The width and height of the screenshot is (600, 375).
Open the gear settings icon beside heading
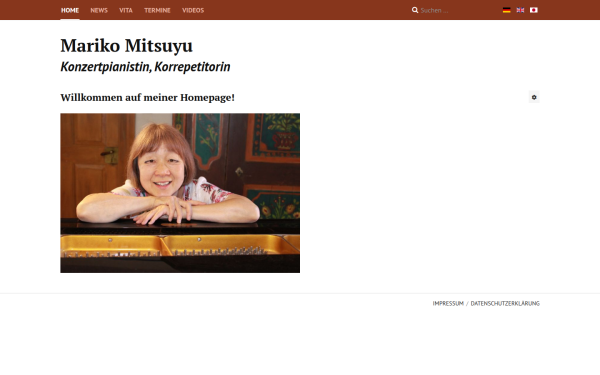pyautogui.click(x=534, y=97)
